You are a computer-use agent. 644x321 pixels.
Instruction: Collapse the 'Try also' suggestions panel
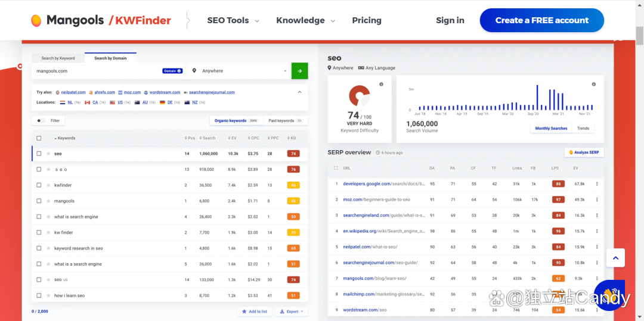[x=299, y=92]
